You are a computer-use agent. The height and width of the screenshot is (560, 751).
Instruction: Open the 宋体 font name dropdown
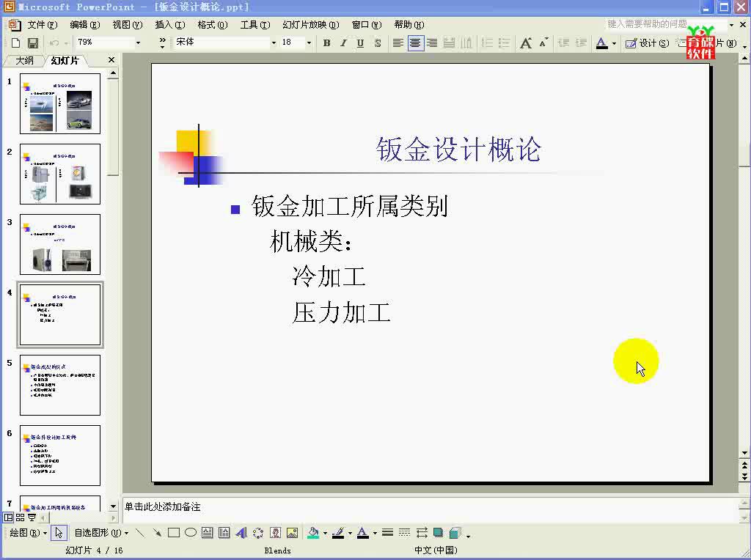(274, 43)
